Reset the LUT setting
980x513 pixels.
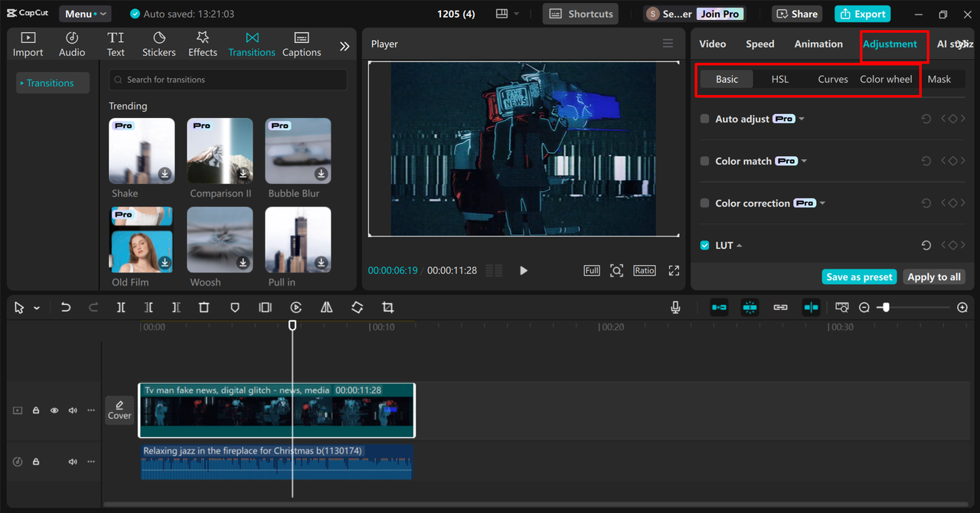point(926,246)
